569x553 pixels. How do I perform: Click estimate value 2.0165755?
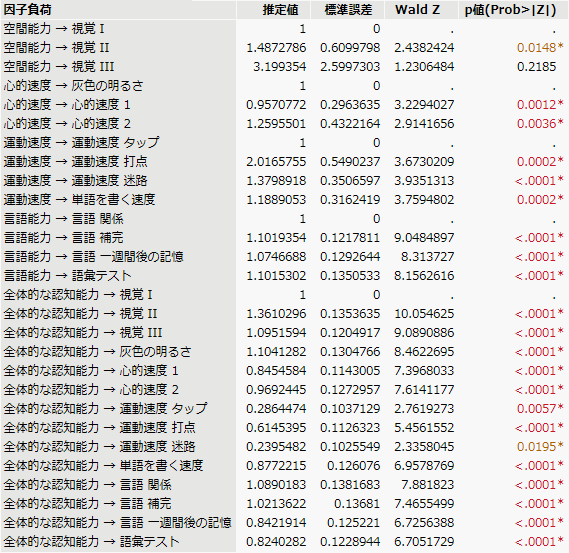point(276,161)
